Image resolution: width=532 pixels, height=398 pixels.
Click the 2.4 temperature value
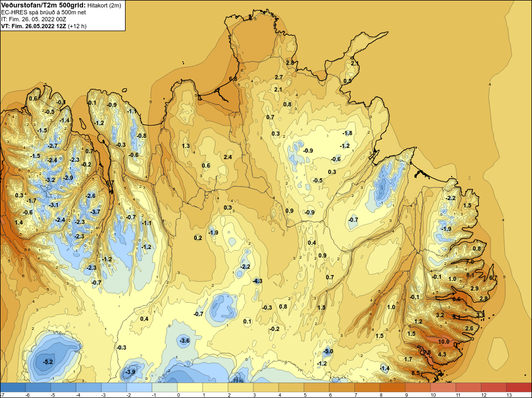(228, 157)
